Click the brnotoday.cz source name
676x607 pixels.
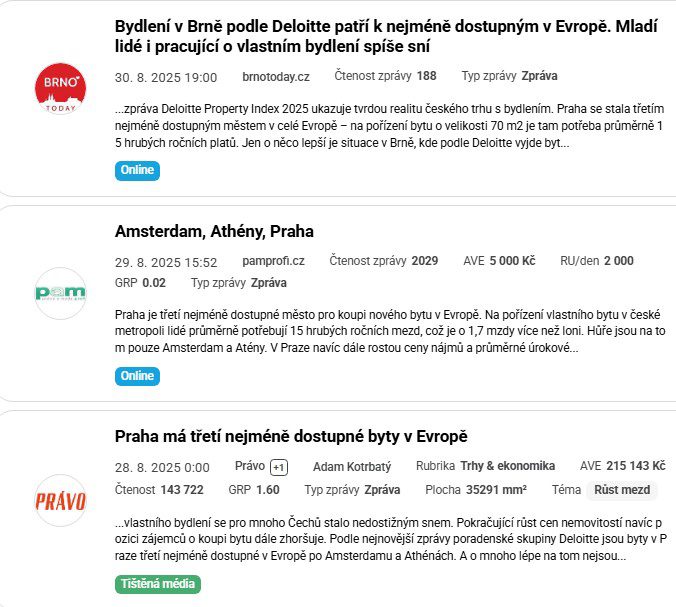click(x=276, y=76)
